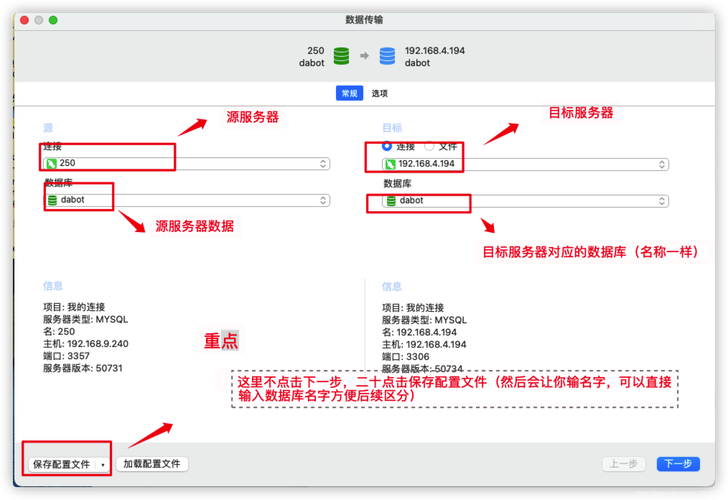Click the 目标 section heading
The width and height of the screenshot is (728, 500).
coord(392,128)
